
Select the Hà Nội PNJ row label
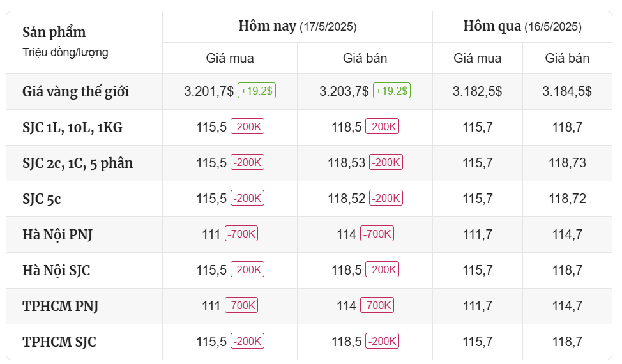(x=57, y=235)
